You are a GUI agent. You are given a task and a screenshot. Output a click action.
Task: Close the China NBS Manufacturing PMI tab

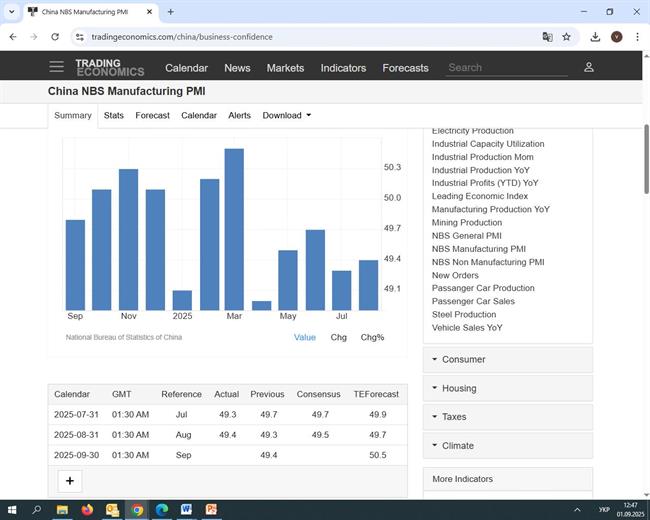149,12
